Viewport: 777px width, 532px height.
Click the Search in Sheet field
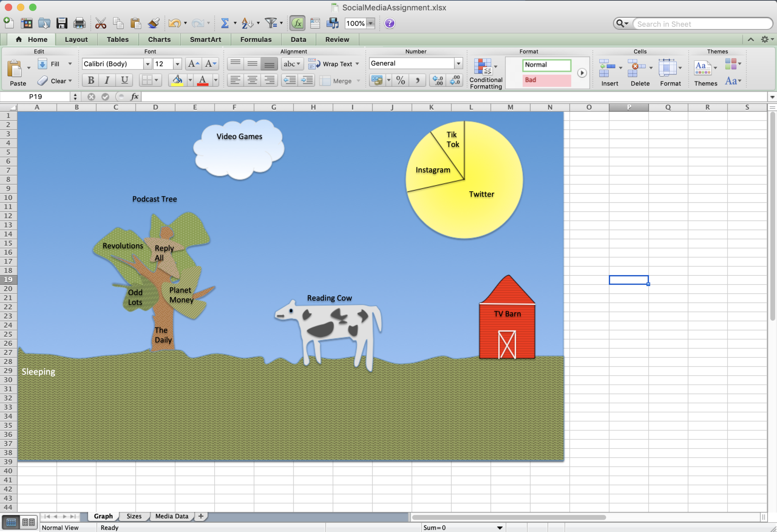702,24
